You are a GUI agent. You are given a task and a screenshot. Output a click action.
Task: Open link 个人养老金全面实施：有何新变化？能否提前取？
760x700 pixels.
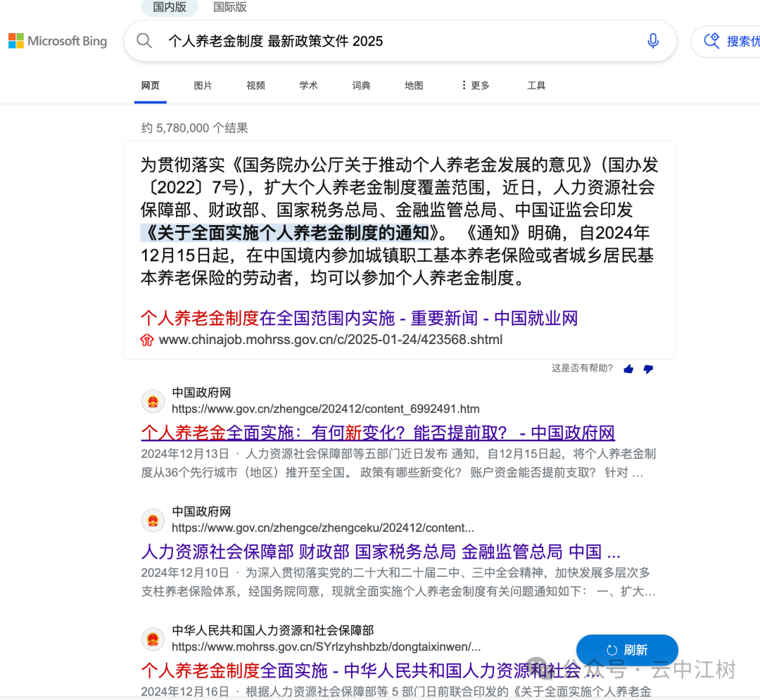tap(378, 433)
